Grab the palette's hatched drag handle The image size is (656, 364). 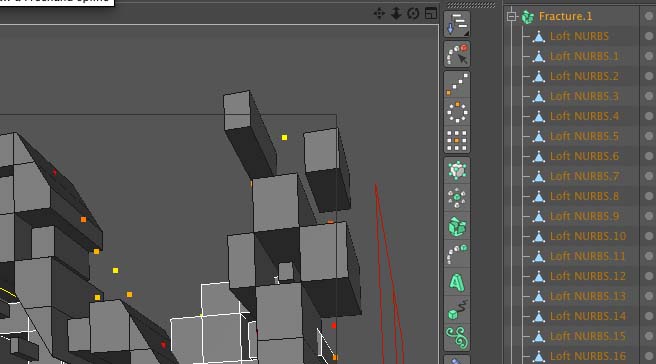point(471,5)
